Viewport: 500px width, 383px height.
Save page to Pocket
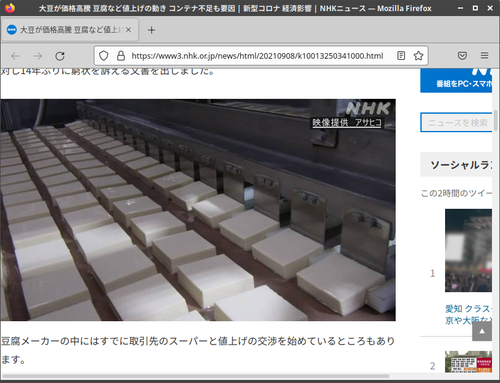coord(462,56)
